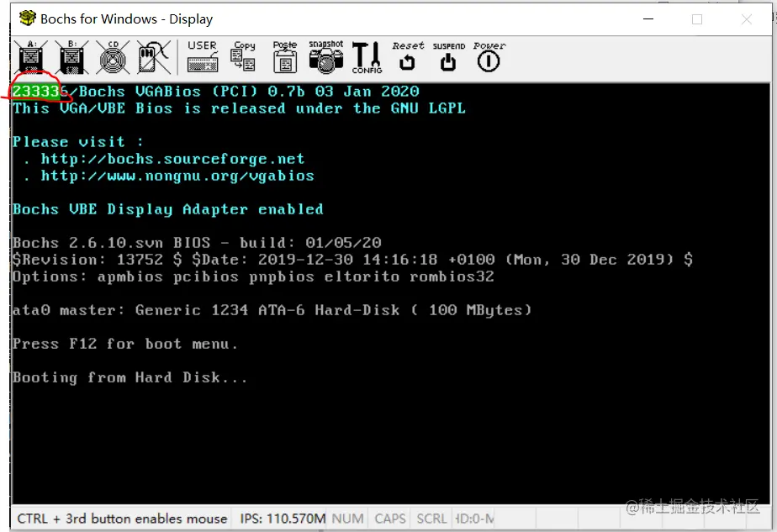Viewport: 777px width, 532px height.
Task: Take a snapshot with camera icon
Action: point(326,56)
